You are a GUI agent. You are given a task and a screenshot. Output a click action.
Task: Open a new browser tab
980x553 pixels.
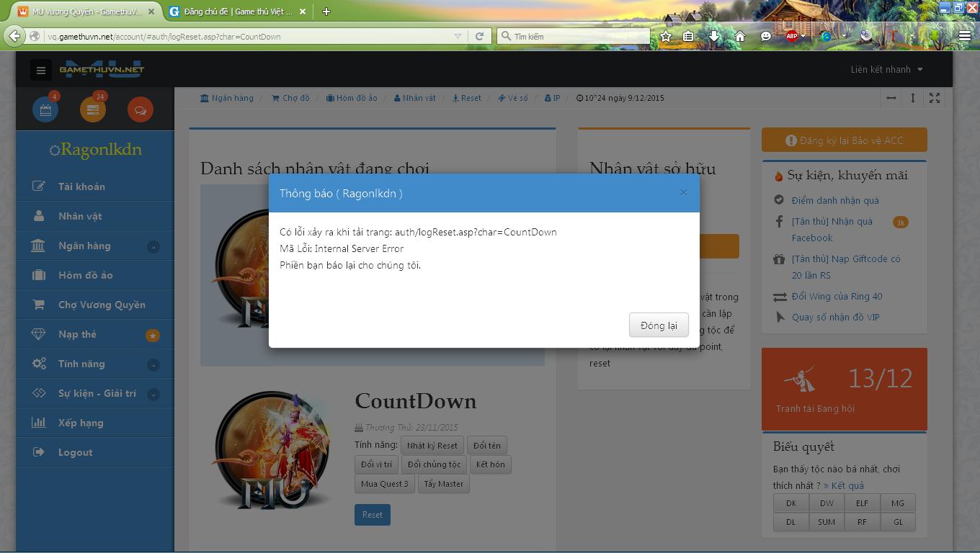coord(326,12)
